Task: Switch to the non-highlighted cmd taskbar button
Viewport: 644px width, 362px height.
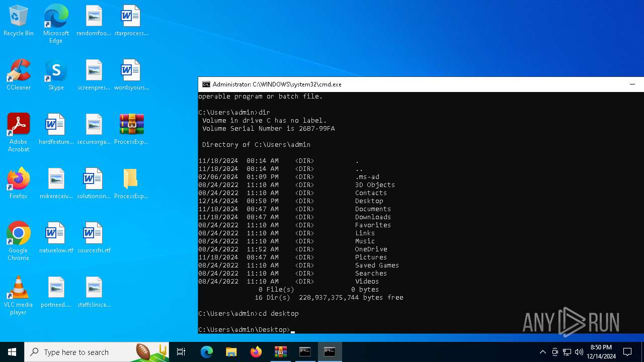Action: (x=305, y=352)
